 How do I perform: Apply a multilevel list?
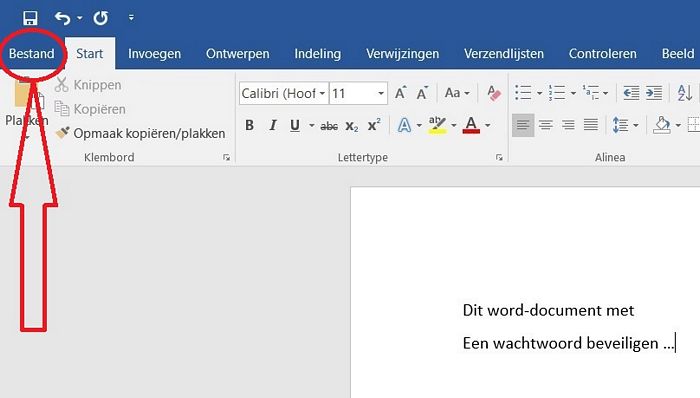point(591,92)
